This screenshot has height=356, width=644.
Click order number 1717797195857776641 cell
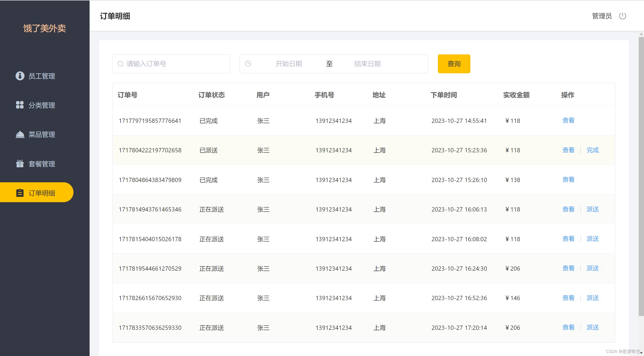point(150,121)
